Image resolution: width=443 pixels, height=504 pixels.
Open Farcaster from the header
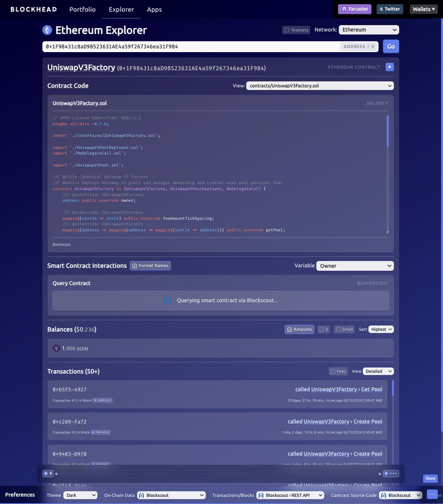pos(354,8)
